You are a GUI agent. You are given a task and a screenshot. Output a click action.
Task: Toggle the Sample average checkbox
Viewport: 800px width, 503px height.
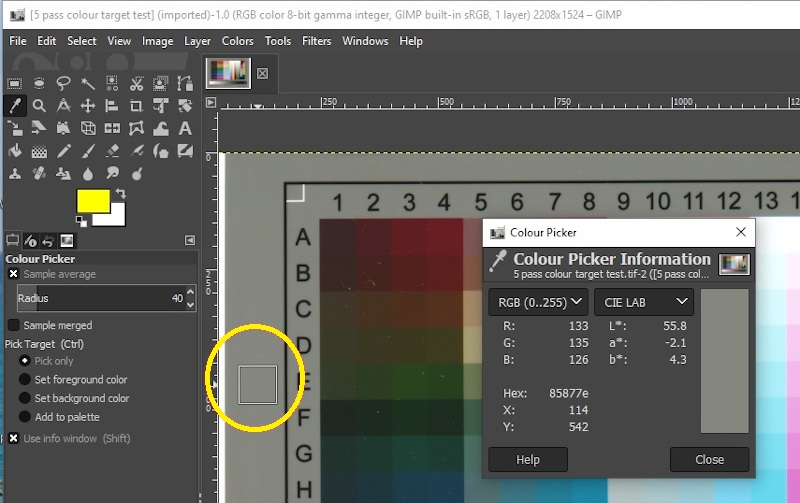click(14, 274)
